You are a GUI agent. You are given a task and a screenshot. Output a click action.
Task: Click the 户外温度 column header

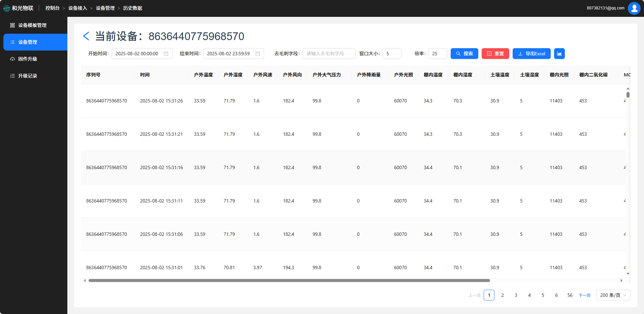point(203,75)
